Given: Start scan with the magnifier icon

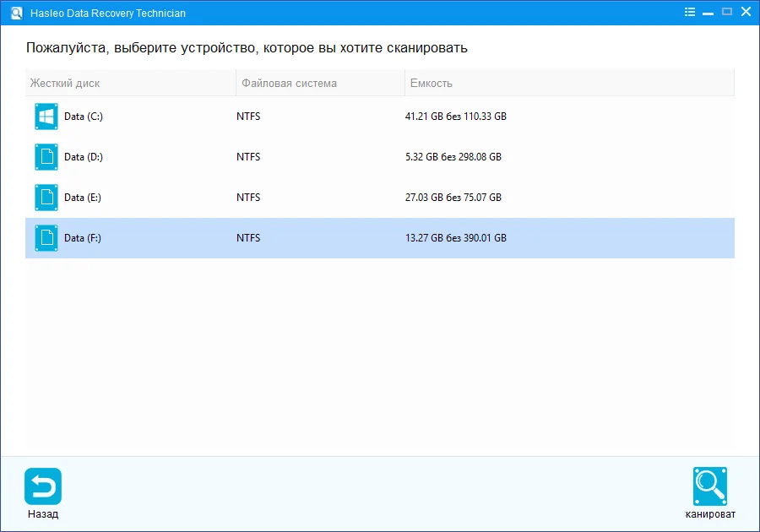Looking at the screenshot, I should [x=710, y=486].
